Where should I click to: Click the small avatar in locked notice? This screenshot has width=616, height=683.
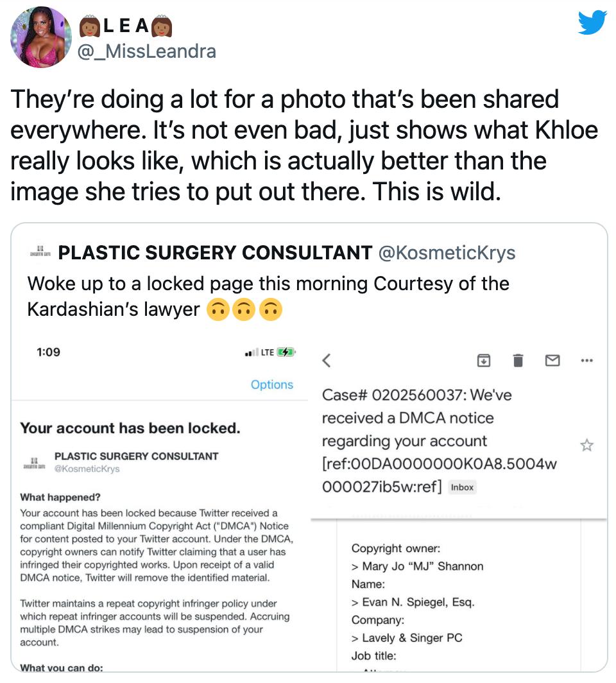tap(34, 462)
